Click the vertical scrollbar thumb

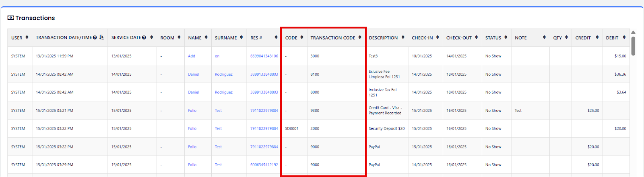[x=633, y=45]
